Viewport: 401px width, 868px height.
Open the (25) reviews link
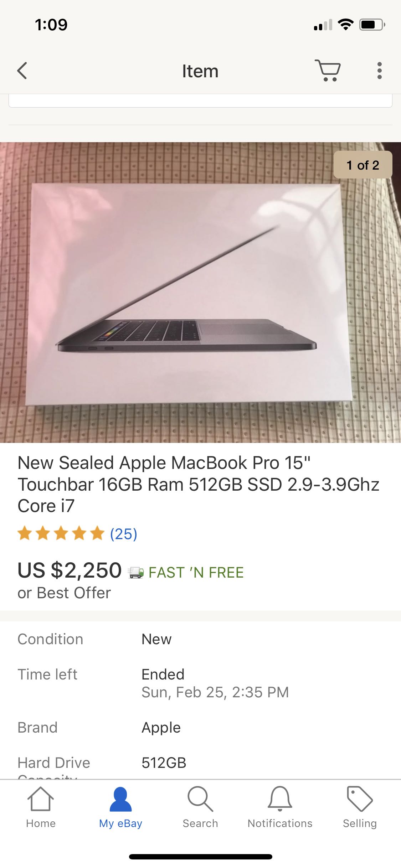pyautogui.click(x=124, y=534)
